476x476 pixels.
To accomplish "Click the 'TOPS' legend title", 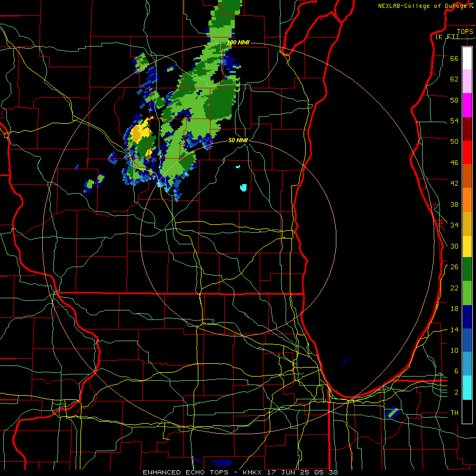I will 465,31.
